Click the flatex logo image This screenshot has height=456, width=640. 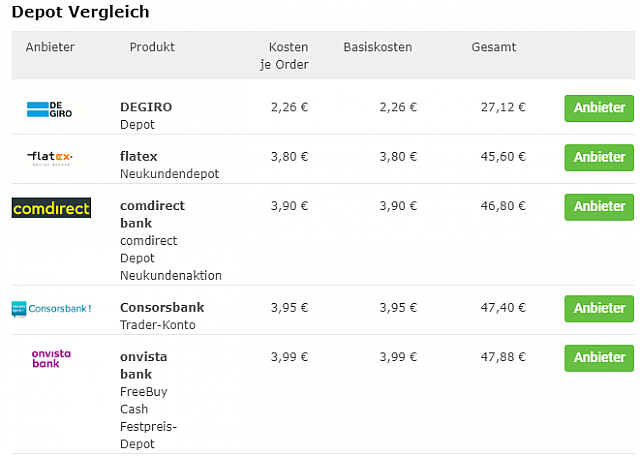50,158
